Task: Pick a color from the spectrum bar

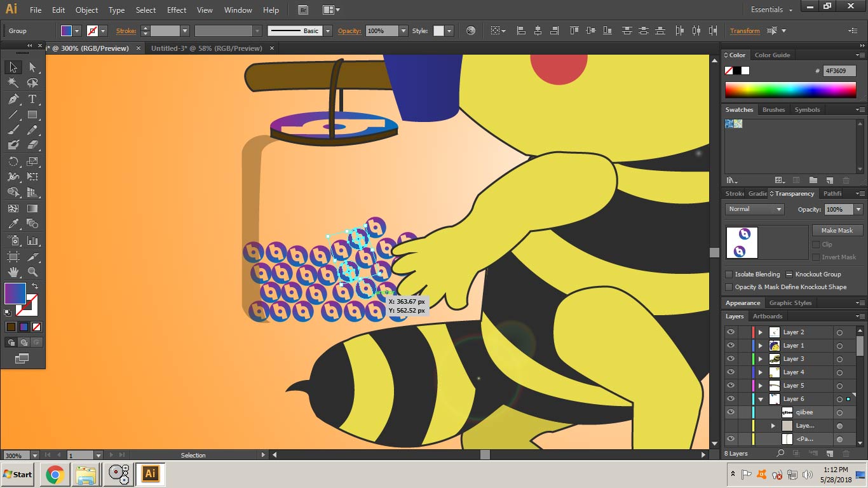Action: (790, 90)
